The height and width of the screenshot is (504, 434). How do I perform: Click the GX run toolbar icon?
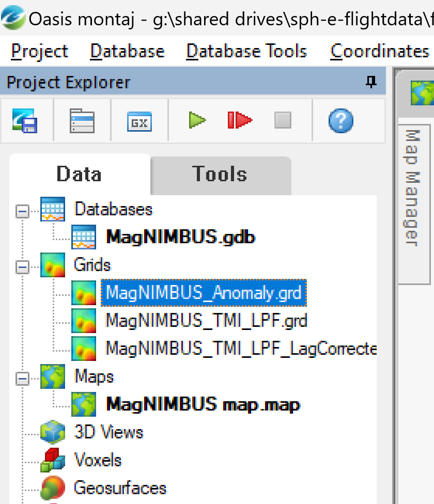pyautogui.click(x=139, y=121)
